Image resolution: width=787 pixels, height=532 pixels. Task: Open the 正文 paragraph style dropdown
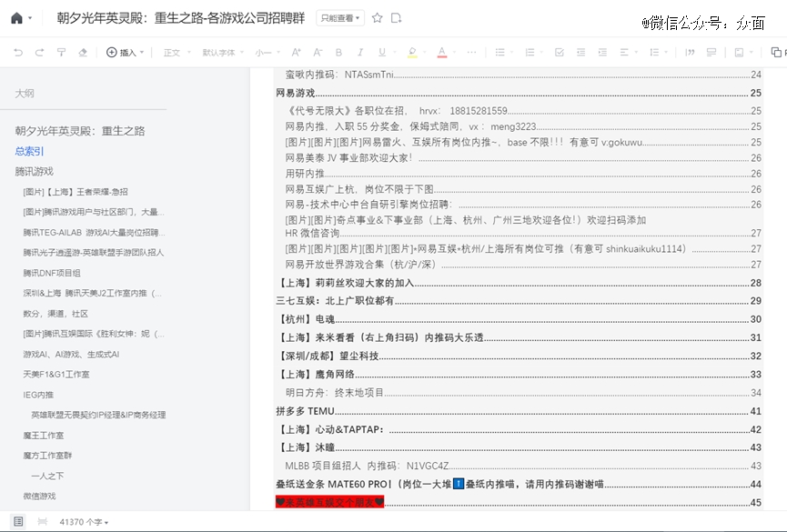(x=177, y=52)
